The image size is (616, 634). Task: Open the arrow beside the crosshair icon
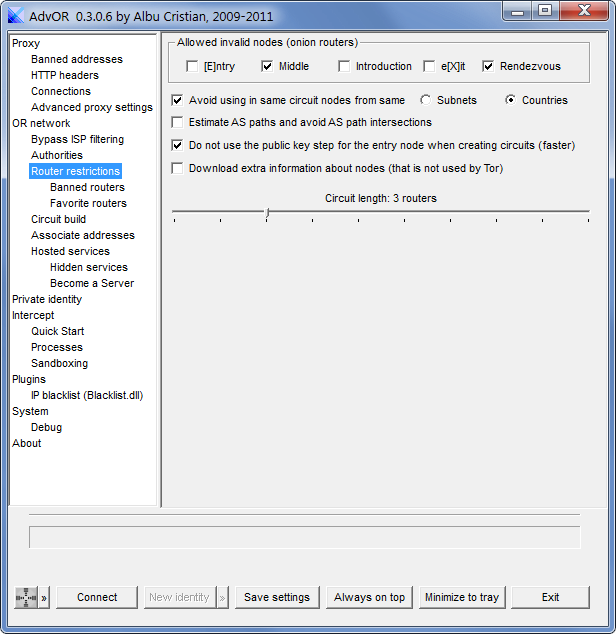(x=44, y=597)
